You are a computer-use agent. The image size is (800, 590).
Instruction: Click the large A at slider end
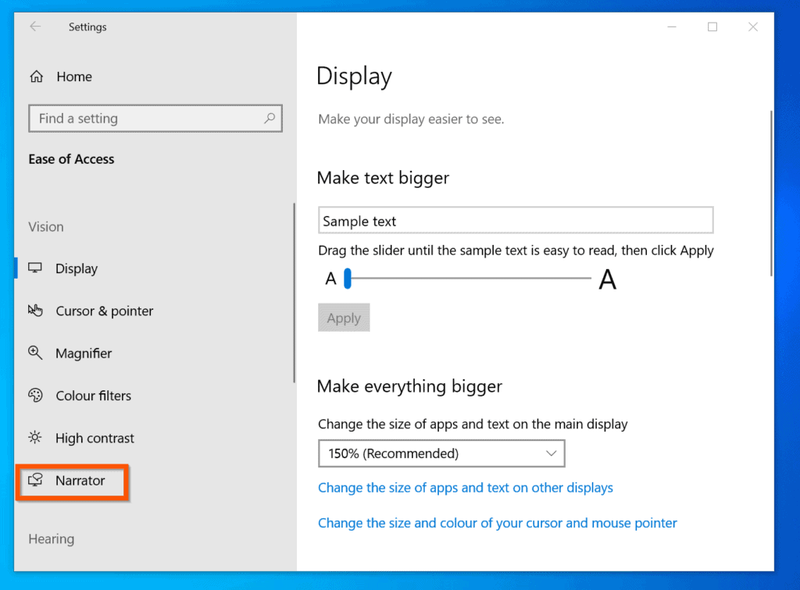coord(607,279)
